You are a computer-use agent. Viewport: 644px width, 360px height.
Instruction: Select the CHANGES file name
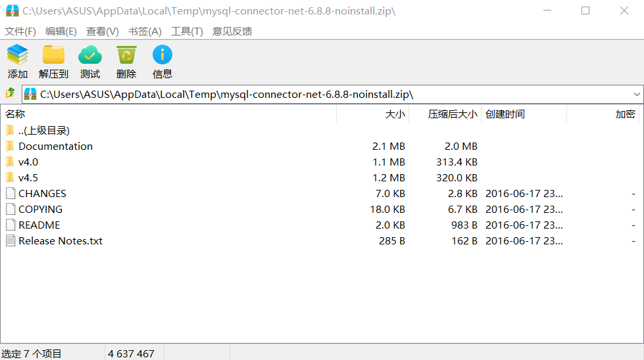42,193
